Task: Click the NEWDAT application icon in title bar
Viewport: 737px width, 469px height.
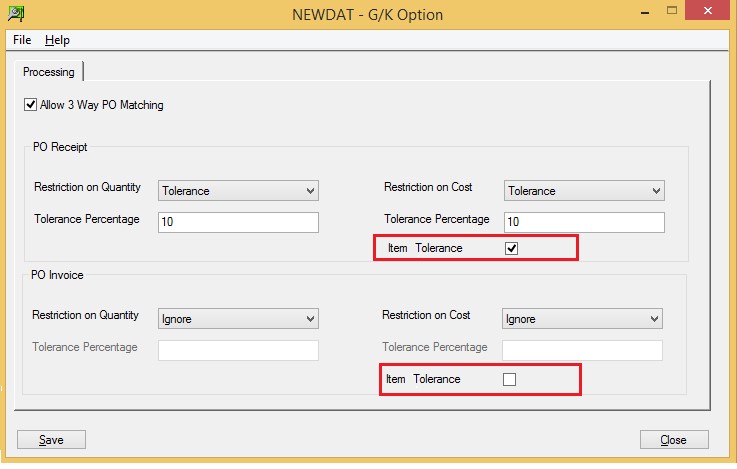Action: coord(16,13)
